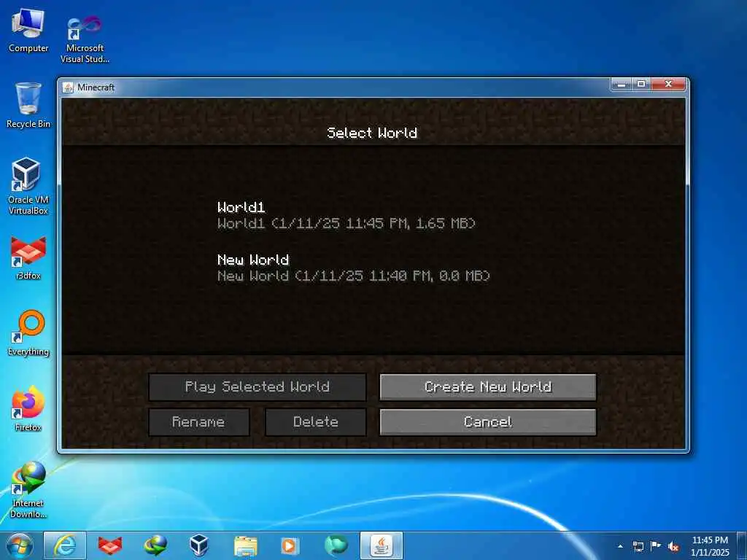Image resolution: width=747 pixels, height=560 pixels.
Task: Click the Rename button
Action: [x=198, y=422]
